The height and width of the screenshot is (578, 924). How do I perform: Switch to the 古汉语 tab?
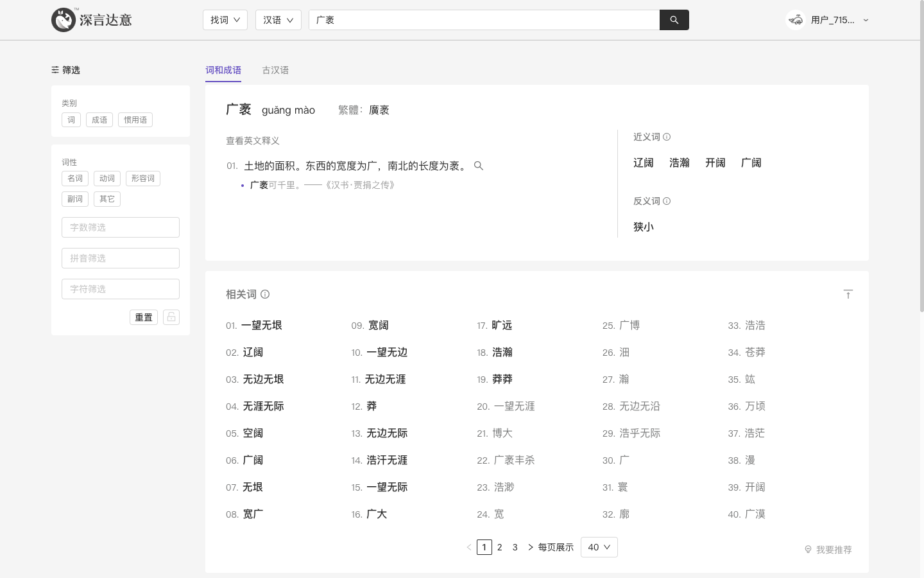pyautogui.click(x=275, y=70)
